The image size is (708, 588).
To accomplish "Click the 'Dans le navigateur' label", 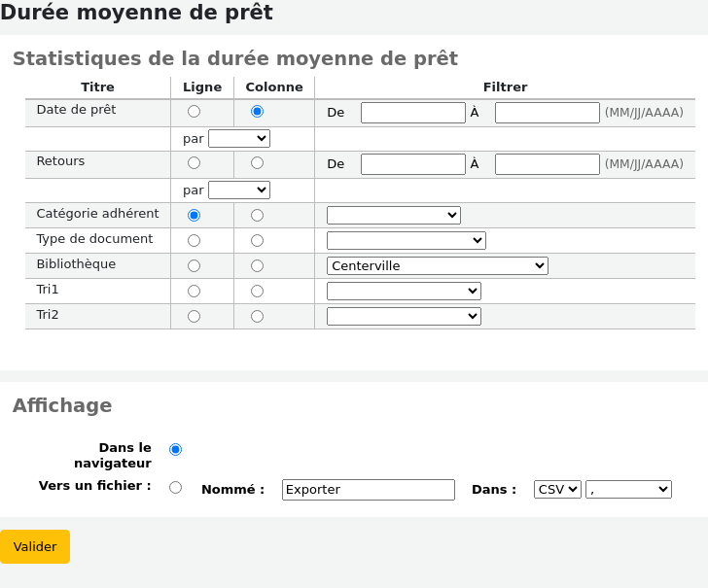I will [113, 455].
